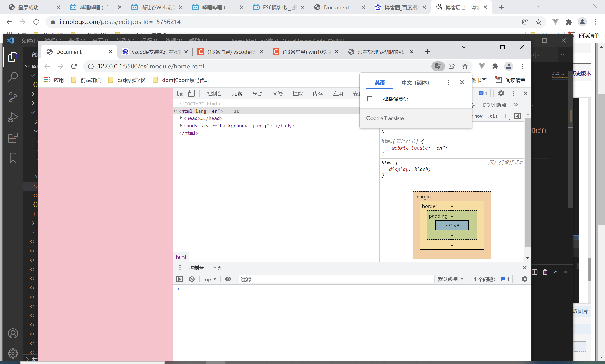Expand the body element node
Viewport: 605px width, 364px height.
pos(181,125)
